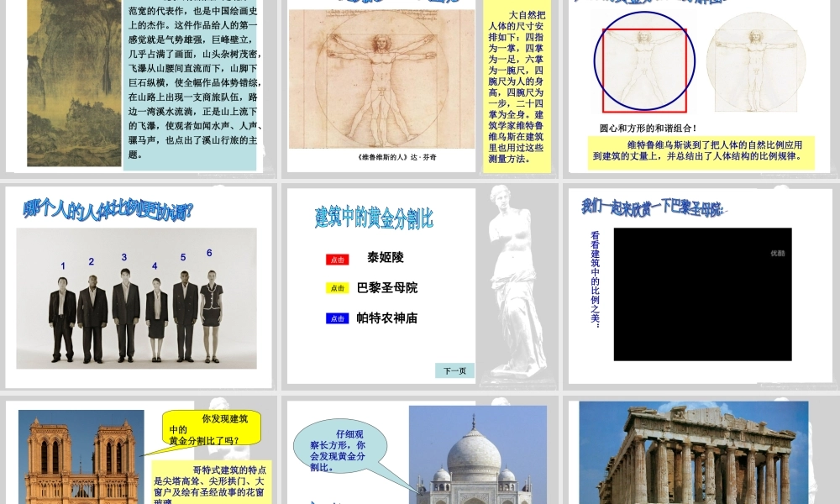Click the 建筑中的黄金分割比 slide title
Image resolution: width=840 pixels, height=504 pixels.
(x=374, y=218)
